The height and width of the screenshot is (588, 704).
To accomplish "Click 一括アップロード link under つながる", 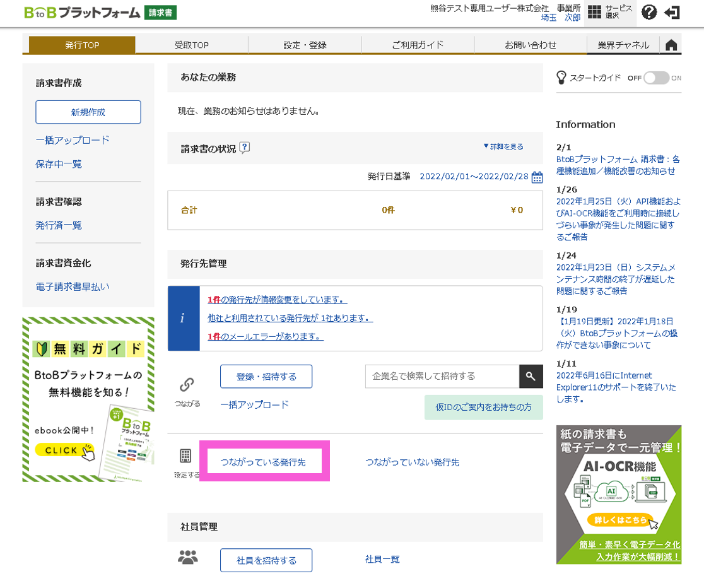I will pyautogui.click(x=255, y=405).
